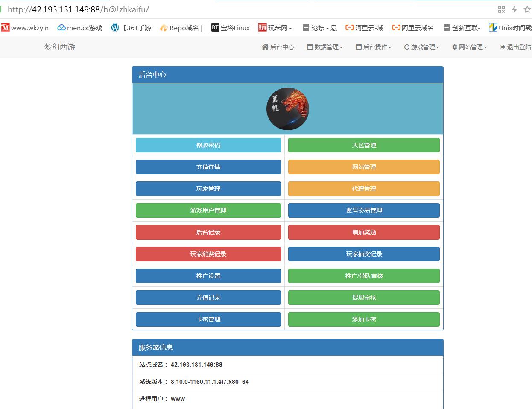Open the men.cc游戏 cloud bookmark
Image resolution: width=532 pixels, height=409 pixels.
pos(80,28)
